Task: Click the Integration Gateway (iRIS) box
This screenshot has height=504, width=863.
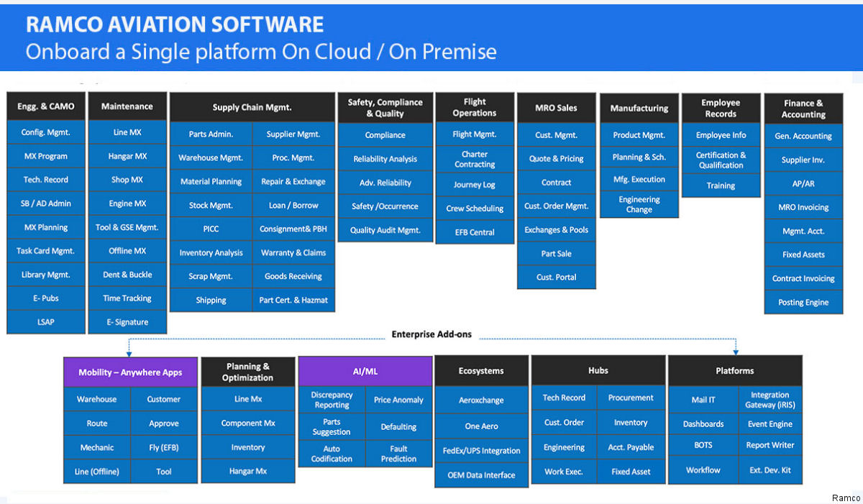Action: [x=770, y=400]
